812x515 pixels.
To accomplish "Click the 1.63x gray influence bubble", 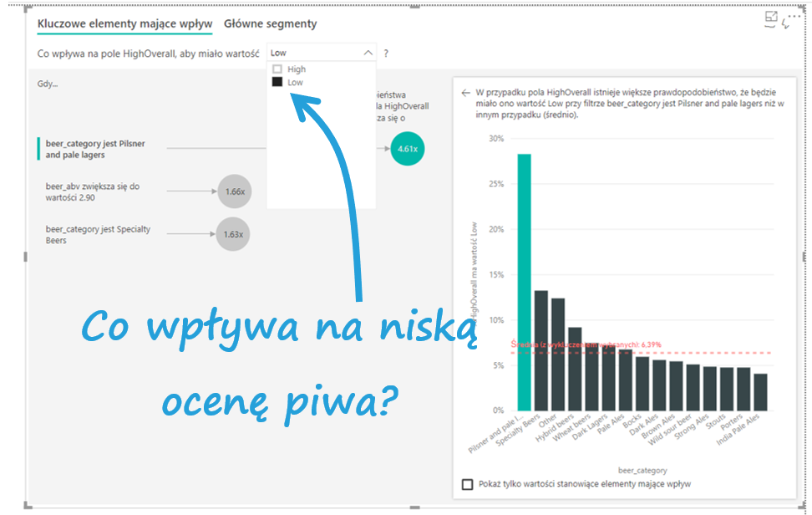I will tap(232, 235).
